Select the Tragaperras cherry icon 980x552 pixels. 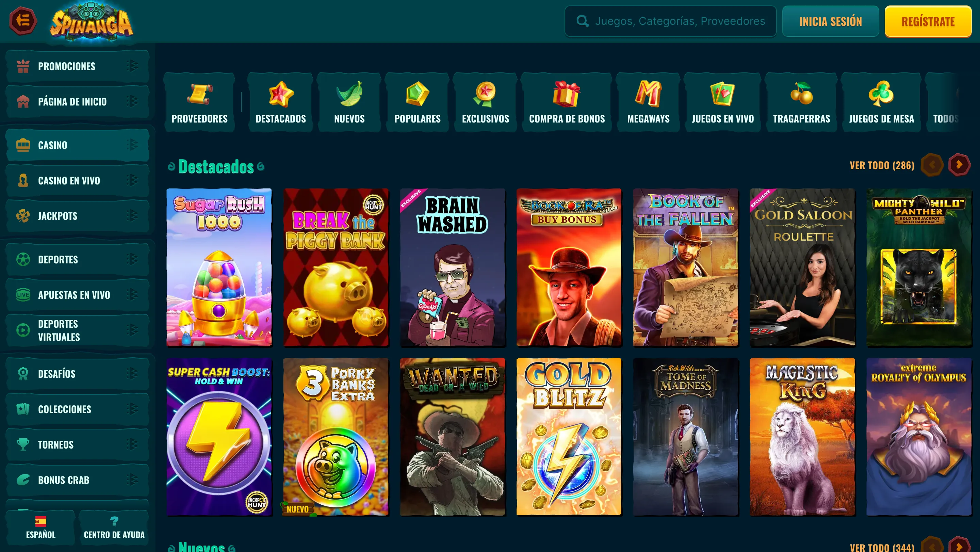tap(802, 94)
